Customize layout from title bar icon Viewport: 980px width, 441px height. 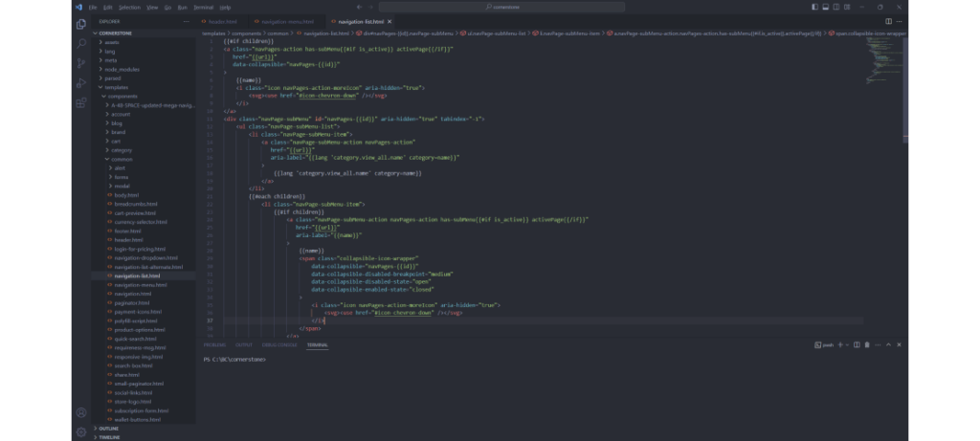[847, 7]
